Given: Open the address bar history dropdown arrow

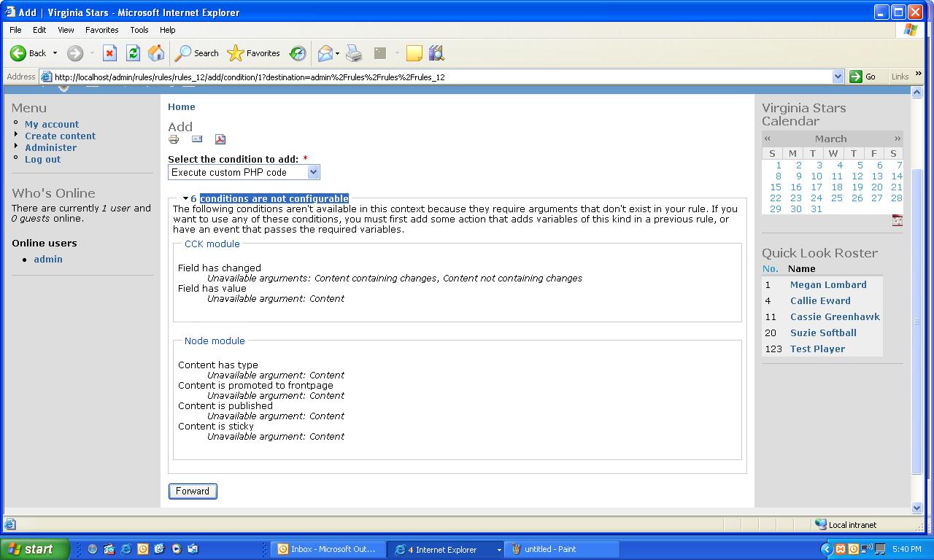Looking at the screenshot, I should [x=838, y=77].
